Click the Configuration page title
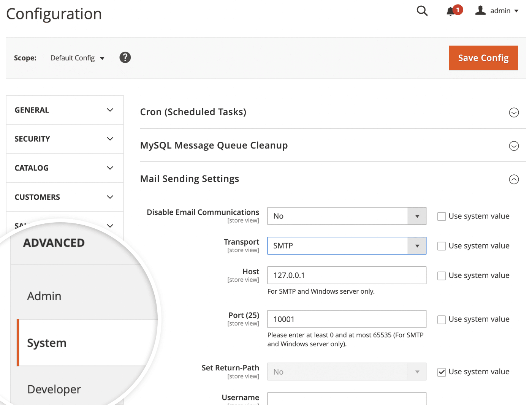This screenshot has height=405, width=532. click(54, 14)
